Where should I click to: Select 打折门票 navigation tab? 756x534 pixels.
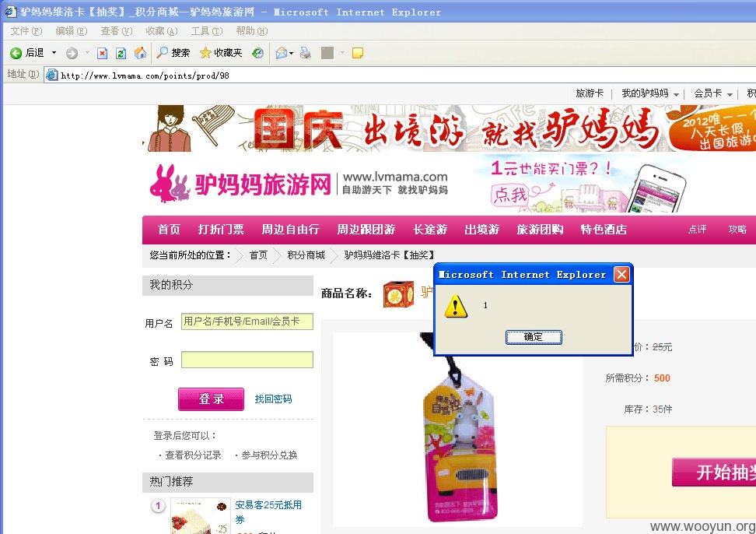pyautogui.click(x=221, y=230)
